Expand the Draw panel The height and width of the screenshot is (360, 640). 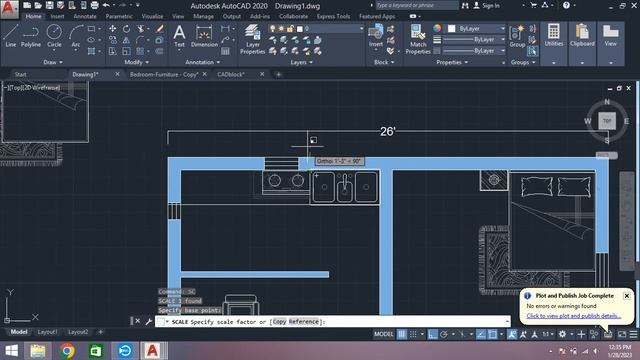pyautogui.click(x=53, y=62)
